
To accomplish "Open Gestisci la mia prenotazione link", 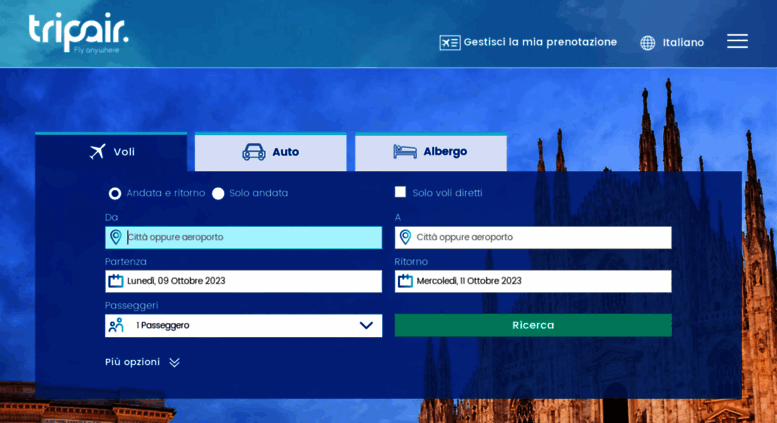I will click(528, 43).
